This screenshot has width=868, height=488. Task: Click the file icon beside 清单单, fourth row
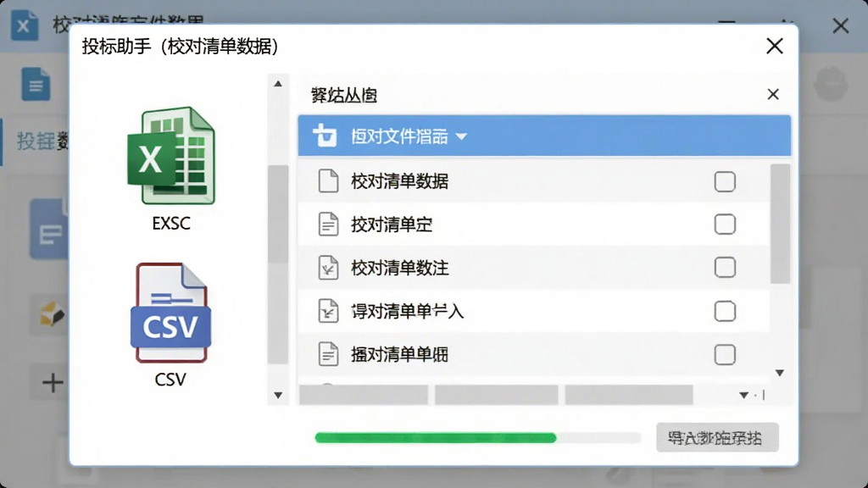pos(328,311)
